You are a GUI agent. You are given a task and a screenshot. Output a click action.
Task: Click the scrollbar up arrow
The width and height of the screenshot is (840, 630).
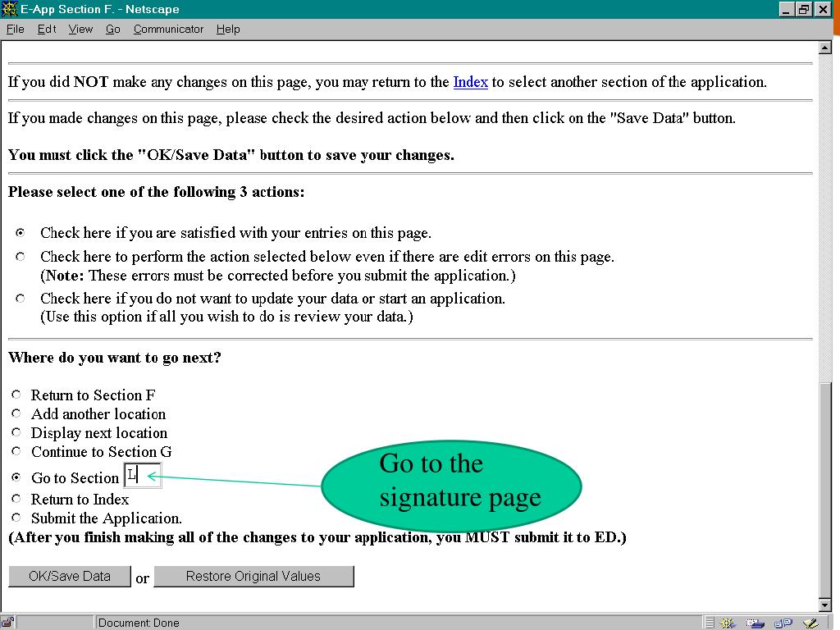pyautogui.click(x=825, y=48)
